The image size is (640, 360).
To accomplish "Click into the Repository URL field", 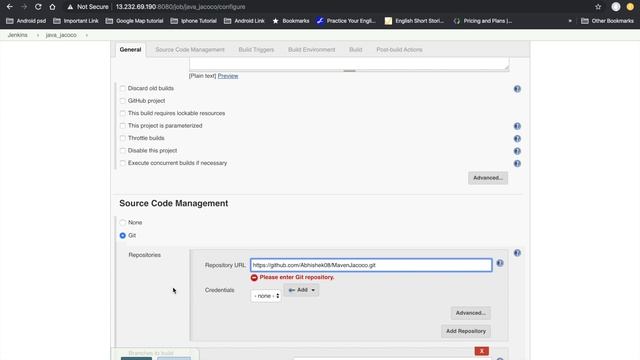I will [x=371, y=265].
